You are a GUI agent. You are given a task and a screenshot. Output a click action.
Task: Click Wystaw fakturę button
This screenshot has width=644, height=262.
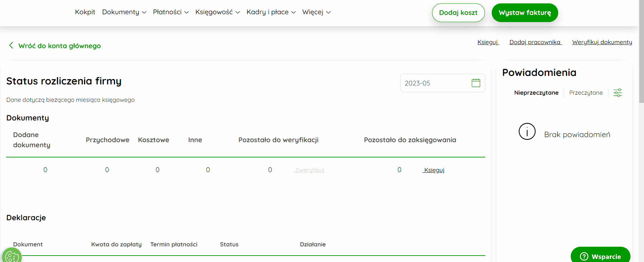[525, 13]
